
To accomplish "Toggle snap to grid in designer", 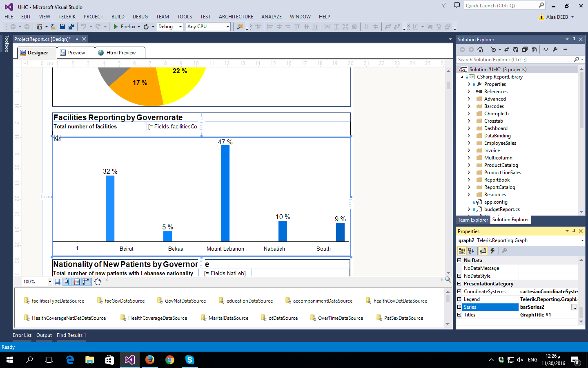I will pyautogui.click(x=67, y=282).
